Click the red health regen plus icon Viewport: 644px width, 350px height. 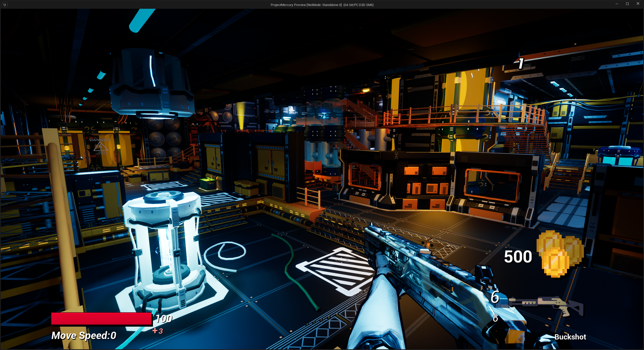pos(155,331)
